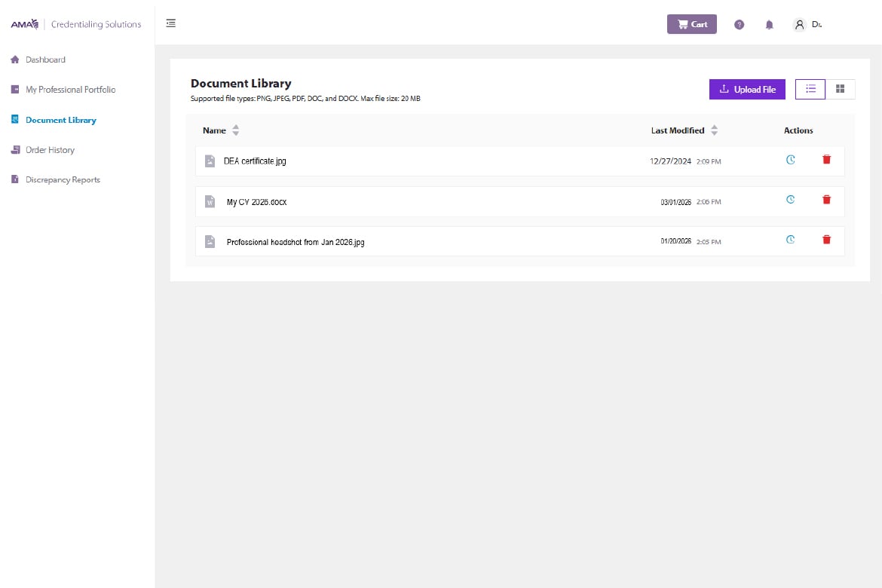This screenshot has width=882, height=588.
Task: Open the notifications bell icon
Action: [769, 24]
